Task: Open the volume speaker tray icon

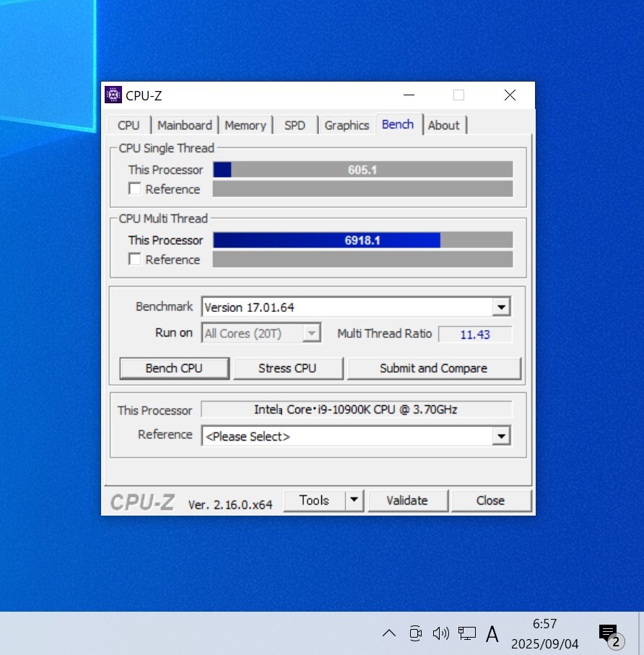Action: [x=441, y=633]
